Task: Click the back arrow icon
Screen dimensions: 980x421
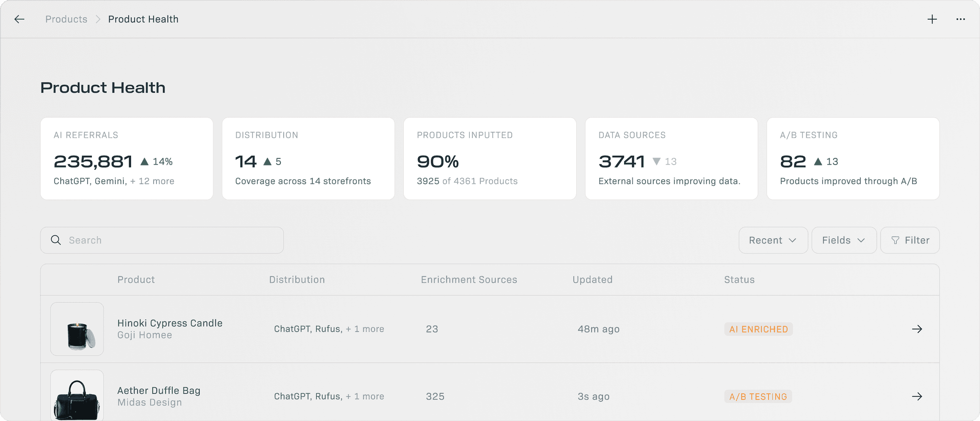Action: tap(19, 19)
